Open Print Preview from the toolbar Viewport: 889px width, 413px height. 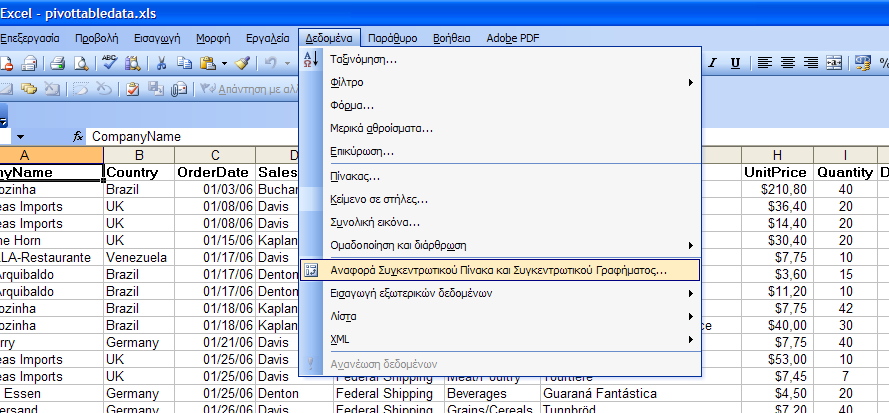pyautogui.click(x=81, y=63)
